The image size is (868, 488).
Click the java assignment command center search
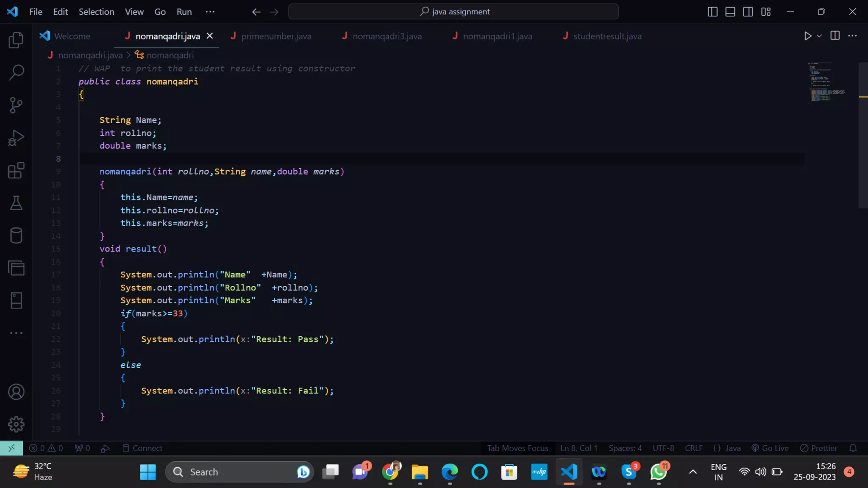(x=453, y=12)
